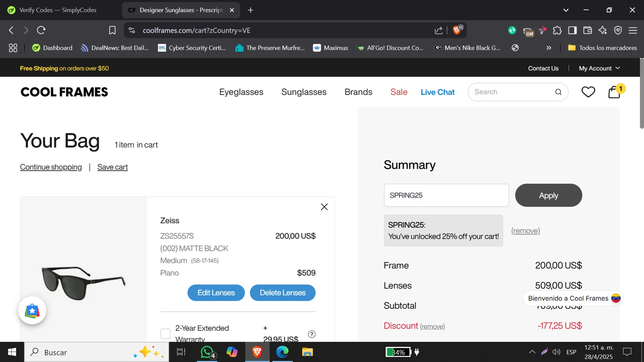Open File Explorer from the taskbar
Viewport: 644px width, 362px height.
(307, 352)
